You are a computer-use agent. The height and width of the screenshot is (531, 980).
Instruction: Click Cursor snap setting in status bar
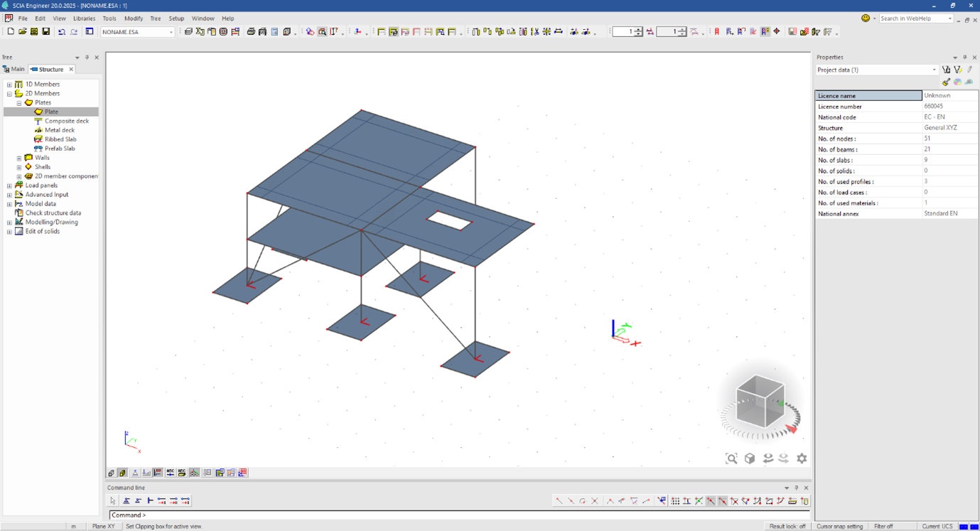tap(839, 527)
